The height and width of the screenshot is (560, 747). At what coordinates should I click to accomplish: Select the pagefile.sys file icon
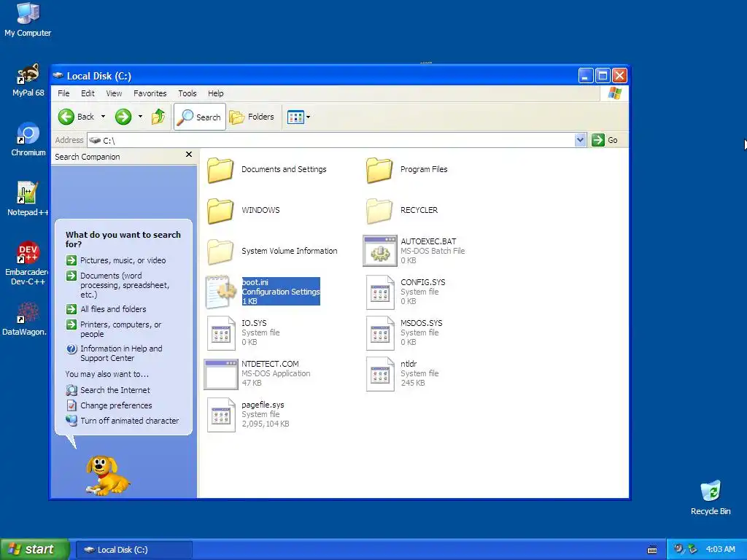coord(221,415)
